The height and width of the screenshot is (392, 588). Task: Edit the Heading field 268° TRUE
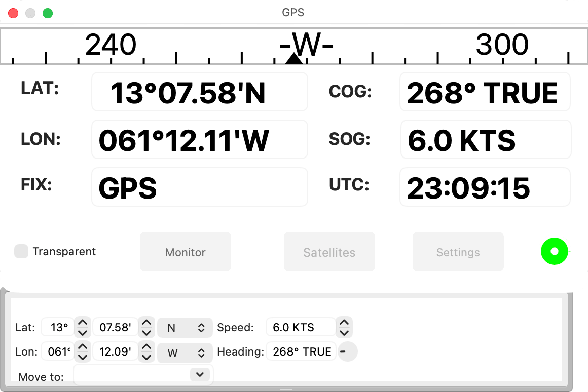click(x=301, y=351)
